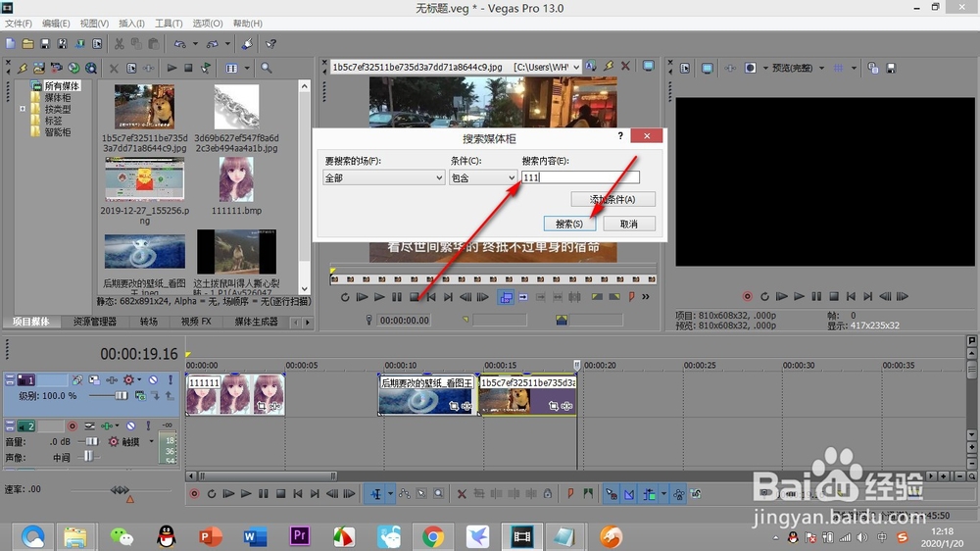This screenshot has width=980, height=551.
Task: Click the Delete X icon in the timeline toolbar
Action: [x=462, y=494]
